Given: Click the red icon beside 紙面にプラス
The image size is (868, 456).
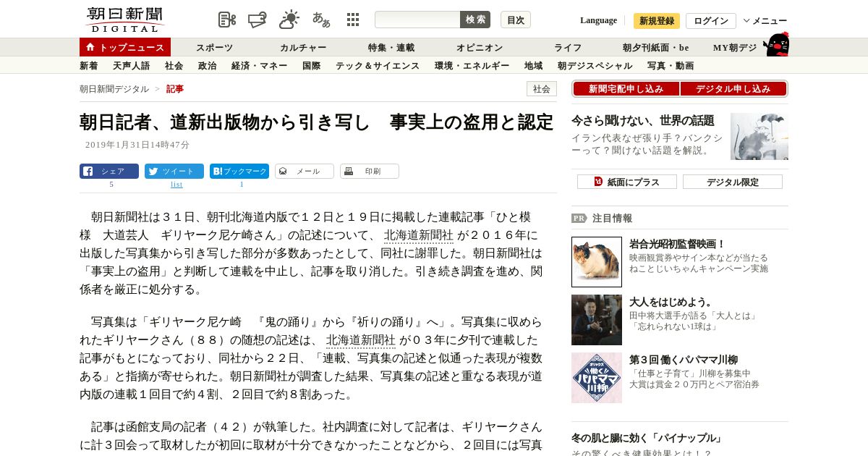Looking at the screenshot, I should tap(598, 182).
